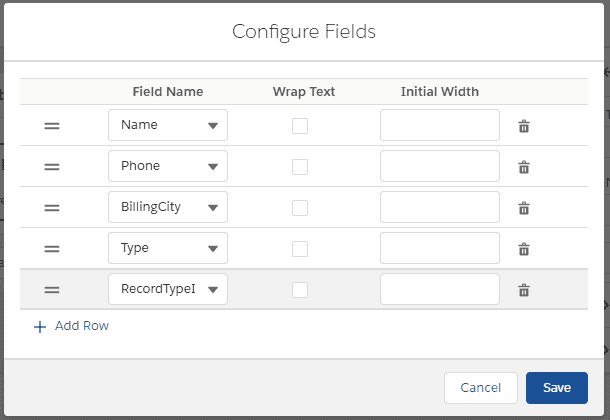
Task: Save the field configuration
Action: click(557, 388)
